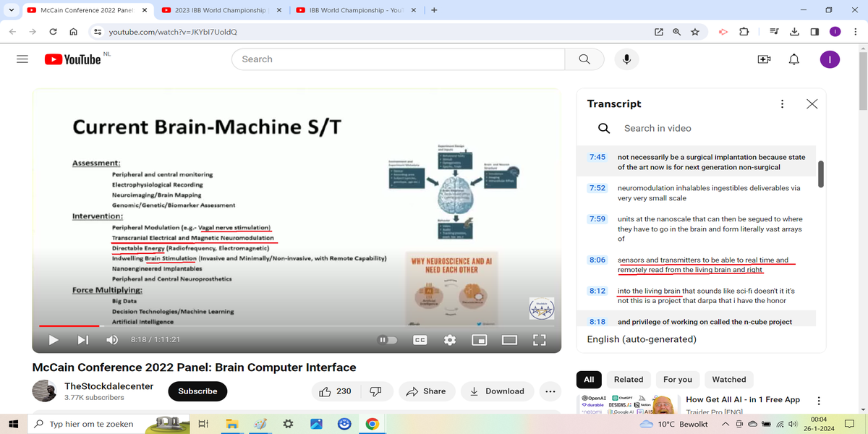Skip to the next video
868x434 pixels.
82,340
